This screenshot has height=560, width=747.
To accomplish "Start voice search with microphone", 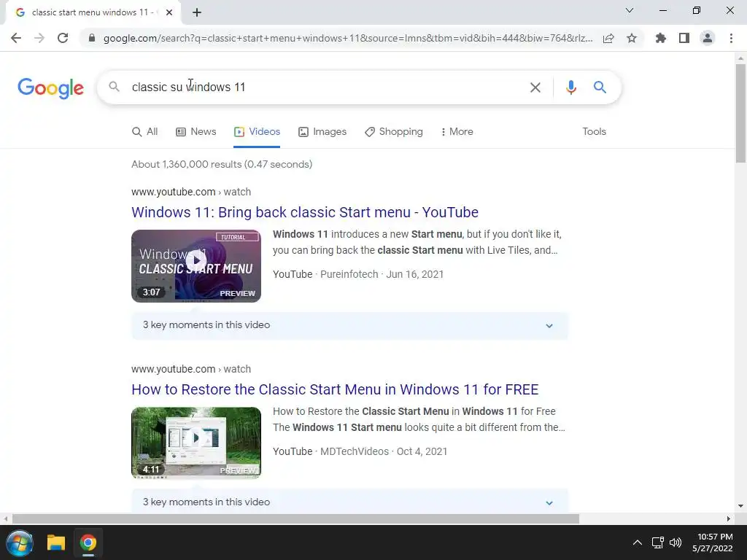I will point(570,87).
